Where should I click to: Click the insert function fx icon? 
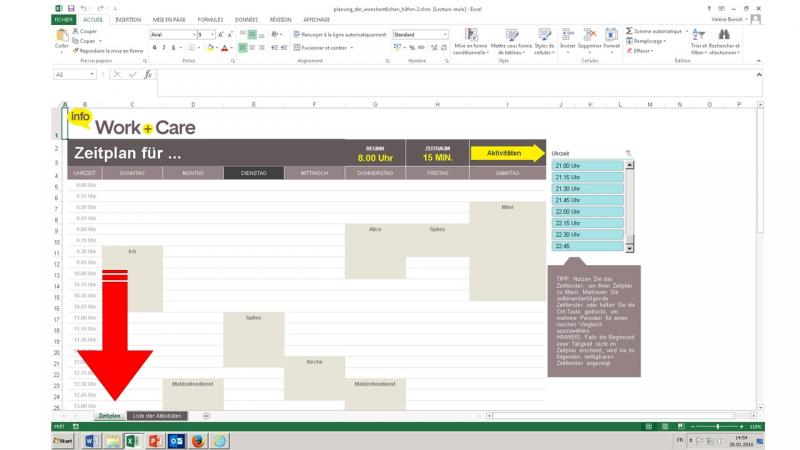pyautogui.click(x=146, y=74)
